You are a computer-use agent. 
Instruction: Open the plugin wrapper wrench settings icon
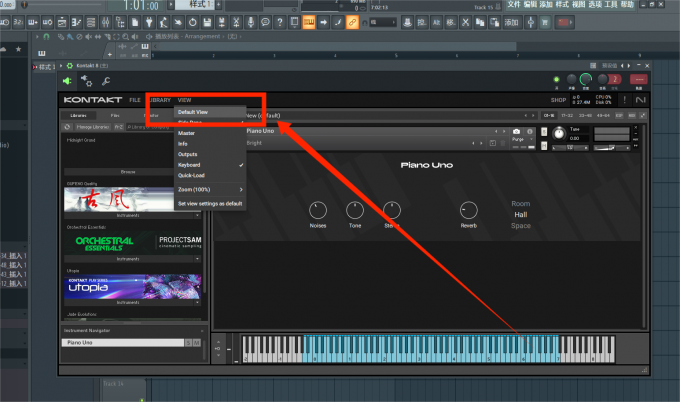pos(106,81)
